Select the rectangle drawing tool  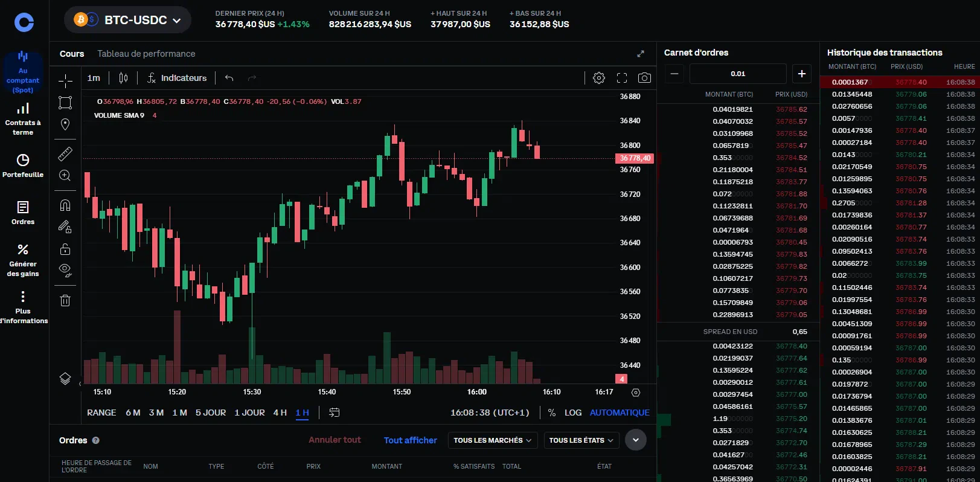tap(65, 102)
